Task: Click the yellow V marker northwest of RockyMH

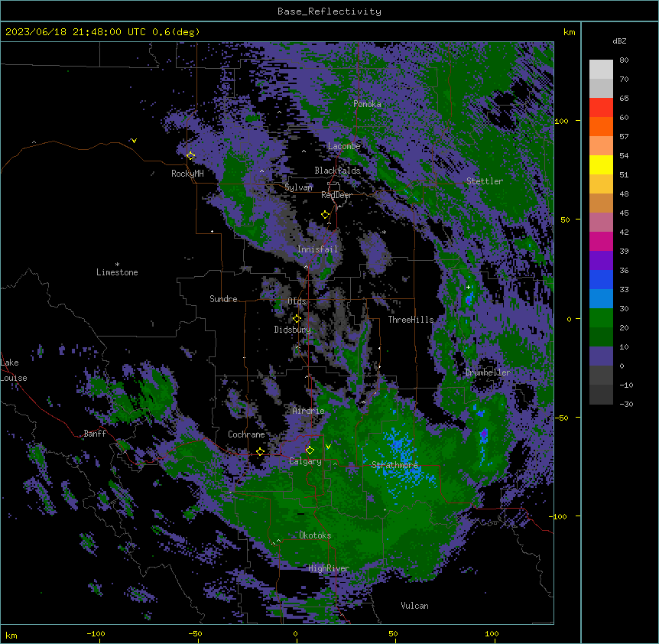Action: (x=134, y=141)
